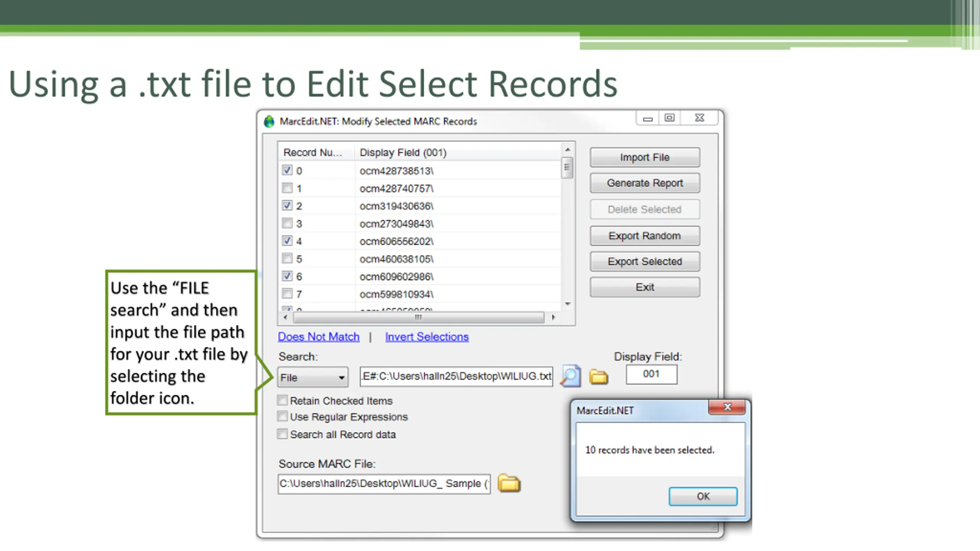Uncheck record 0 checkbox
This screenshot has height=551, width=980.
coord(287,170)
